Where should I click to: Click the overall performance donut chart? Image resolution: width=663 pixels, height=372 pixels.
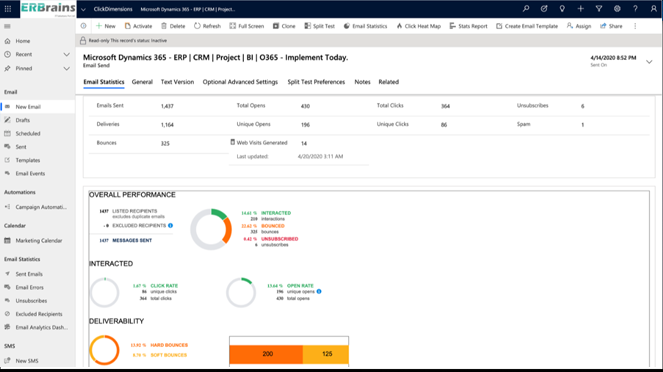tap(211, 229)
